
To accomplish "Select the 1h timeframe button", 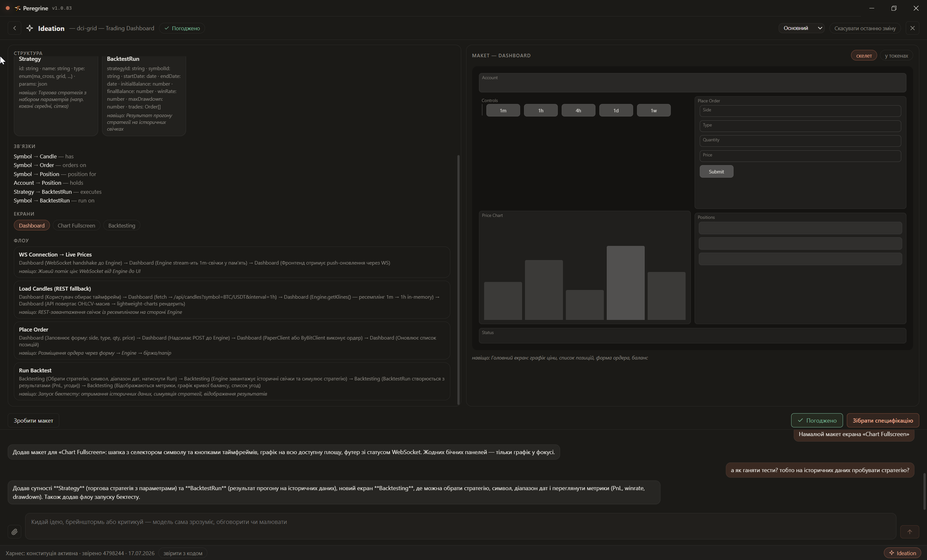I will pos(541,111).
